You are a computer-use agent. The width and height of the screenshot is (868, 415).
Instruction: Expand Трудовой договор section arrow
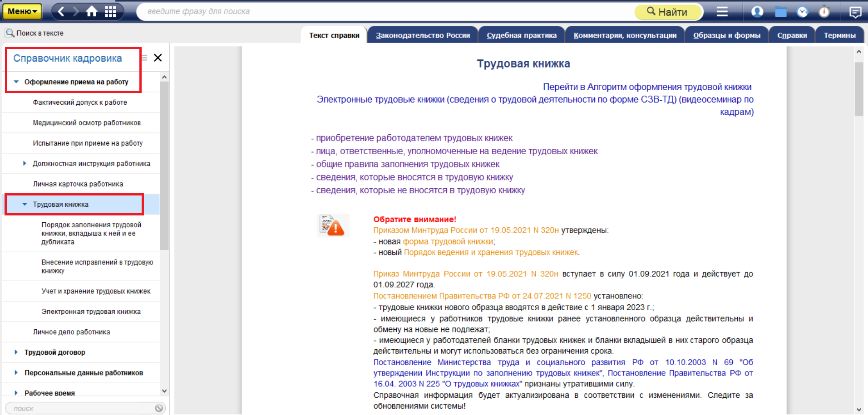click(16, 352)
